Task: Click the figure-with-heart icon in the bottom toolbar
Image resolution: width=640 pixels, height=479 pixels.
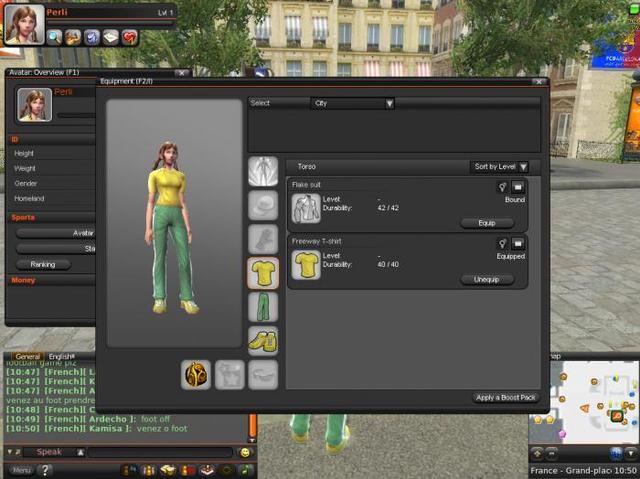Action: click(x=188, y=470)
